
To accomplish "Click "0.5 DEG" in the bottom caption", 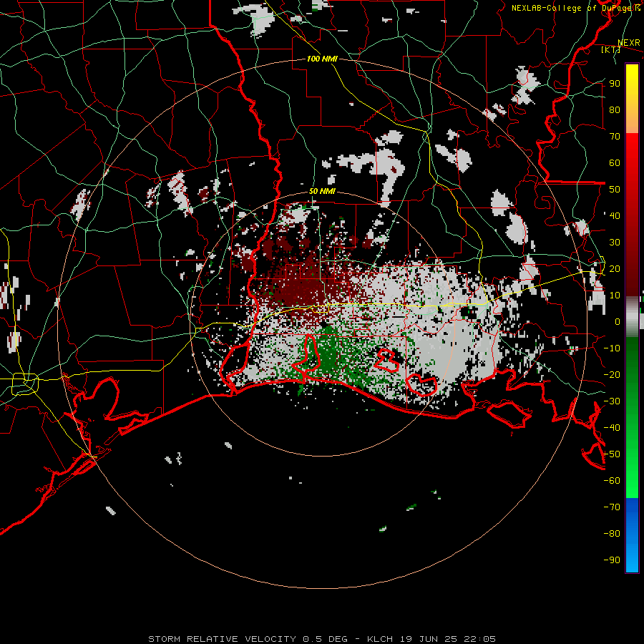I will click(x=325, y=639).
